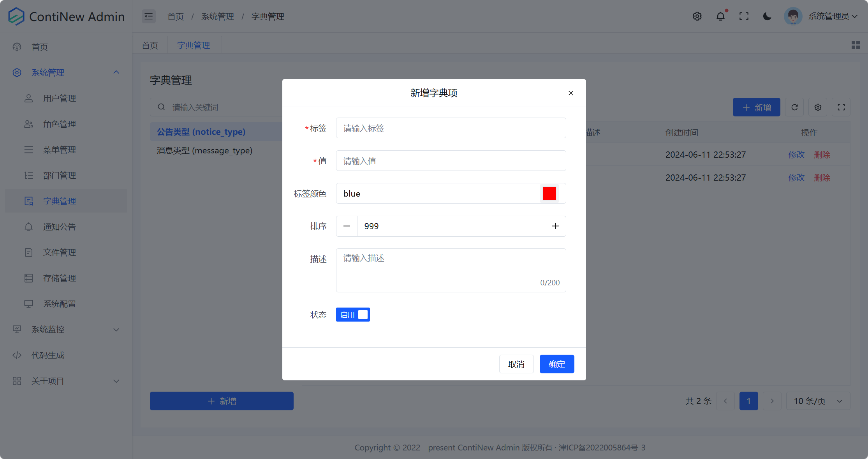Select 角色管理 in the sidebar
The width and height of the screenshot is (868, 459).
60,124
